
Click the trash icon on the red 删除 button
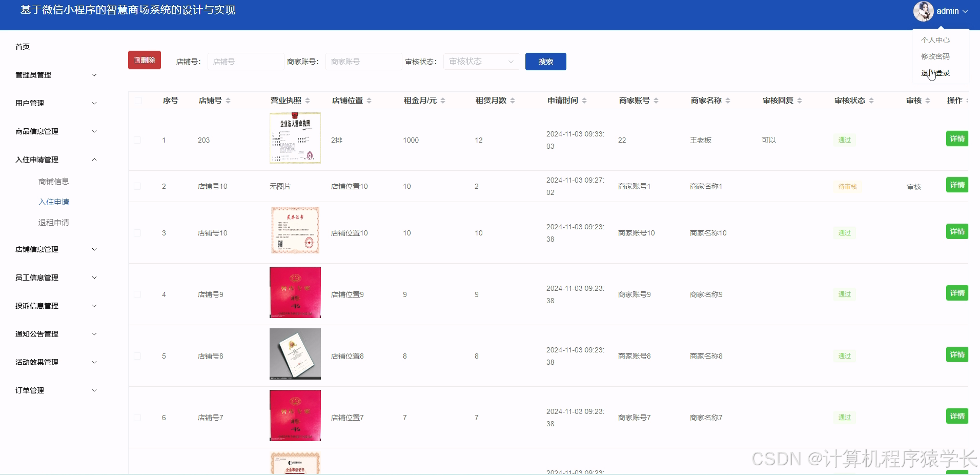137,60
